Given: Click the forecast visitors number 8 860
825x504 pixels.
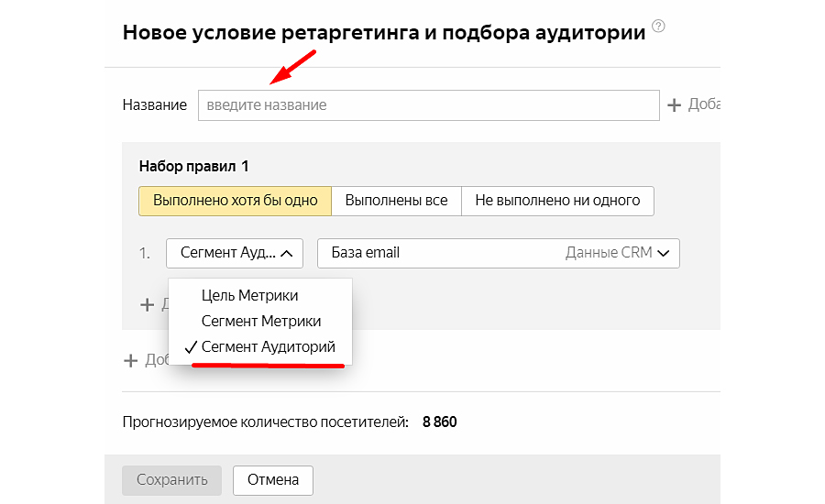Looking at the screenshot, I should tap(439, 422).
